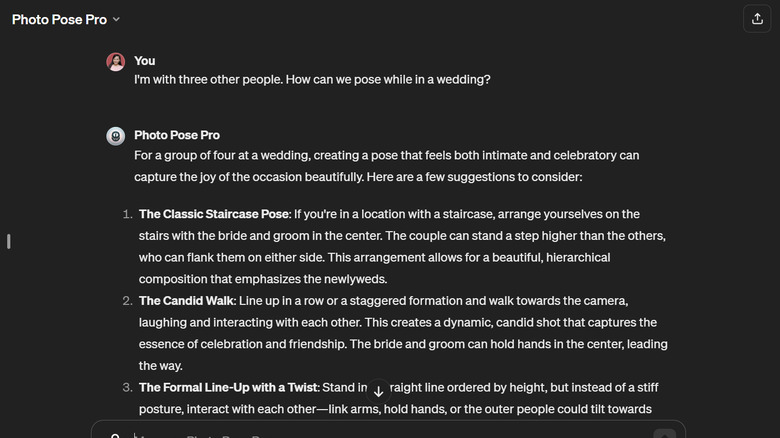
Task: Focus the message input field
Action: pyautogui.click(x=380, y=434)
